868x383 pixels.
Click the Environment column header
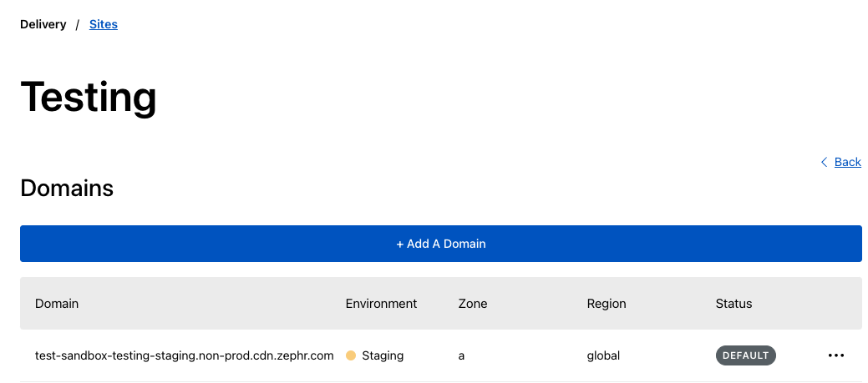pos(381,304)
